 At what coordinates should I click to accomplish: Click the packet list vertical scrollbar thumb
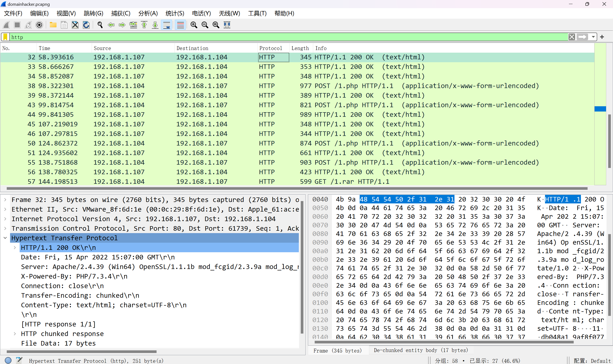(x=609, y=141)
